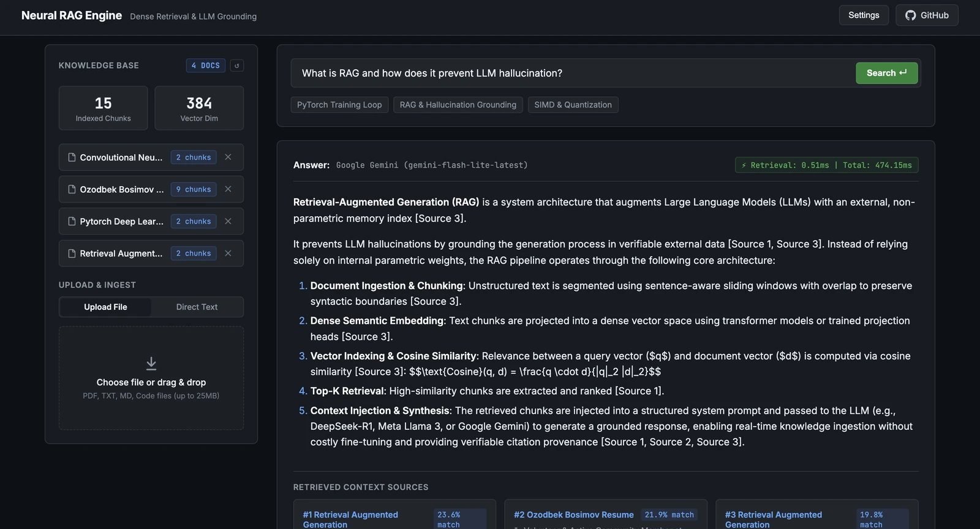
Task: Click the Retrieval 0.51ms timing badge
Action: (827, 165)
